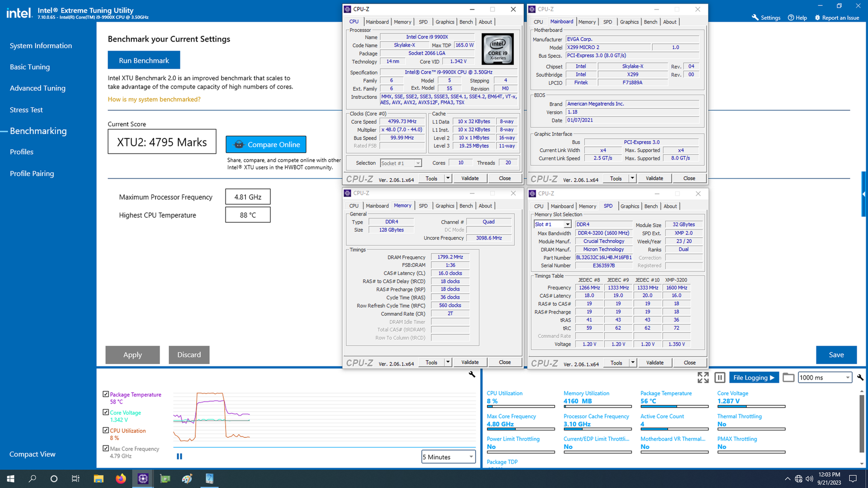Launch Firefox from the taskbar
Image resolution: width=868 pixels, height=488 pixels.
[x=121, y=479]
